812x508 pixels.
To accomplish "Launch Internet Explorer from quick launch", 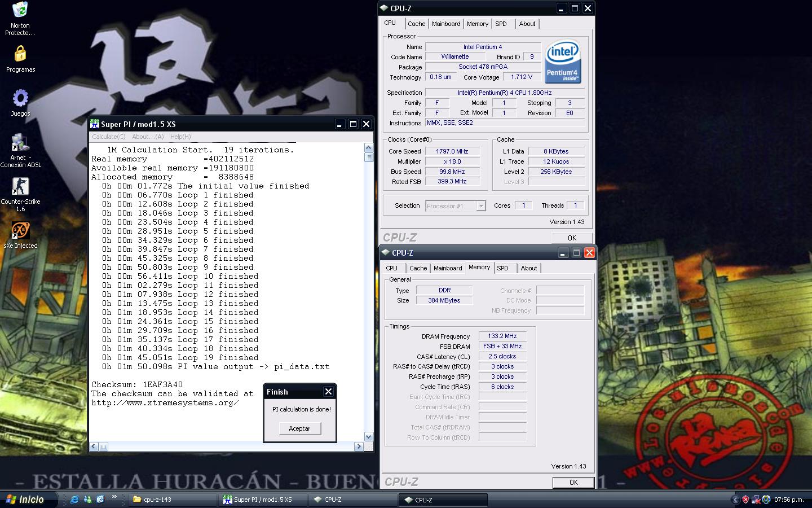I will (x=74, y=500).
